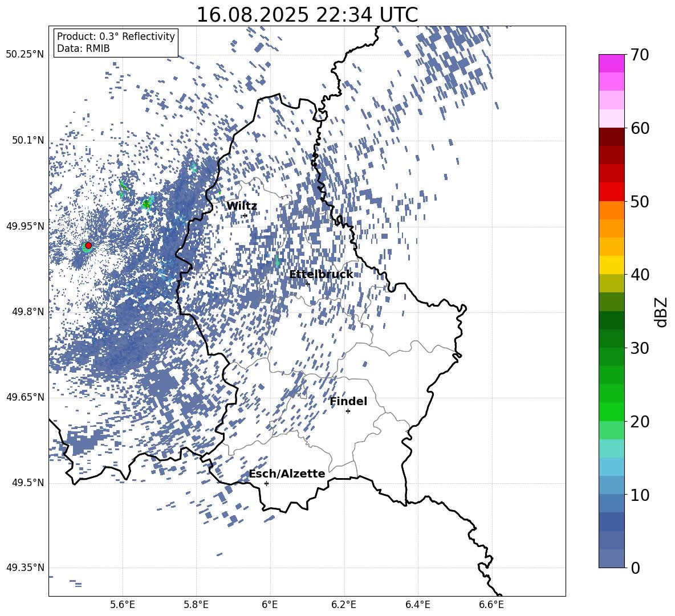
Task: Click the green echo cell north of Ettelbruck
Action: pyautogui.click(x=277, y=260)
